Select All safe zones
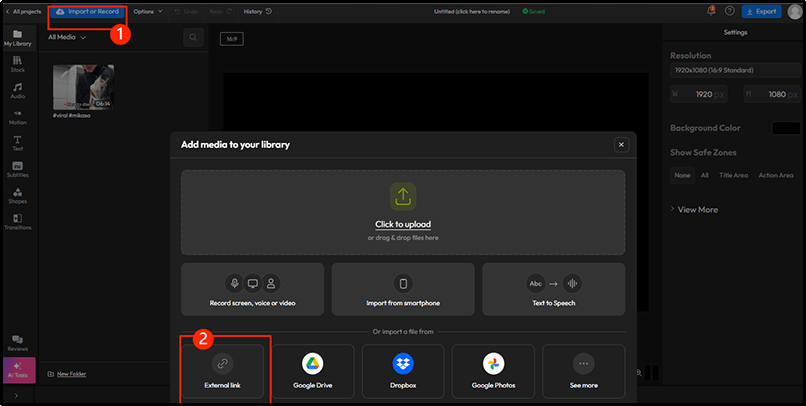Viewport: 806px width, 406px height. click(705, 175)
